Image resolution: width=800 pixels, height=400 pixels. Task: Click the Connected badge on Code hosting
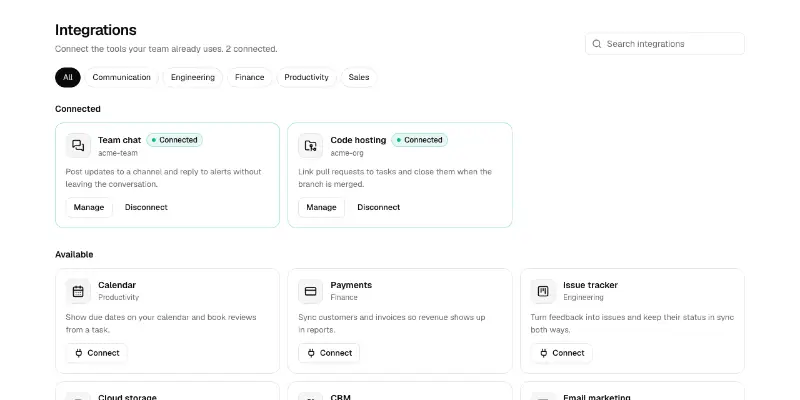coord(419,140)
